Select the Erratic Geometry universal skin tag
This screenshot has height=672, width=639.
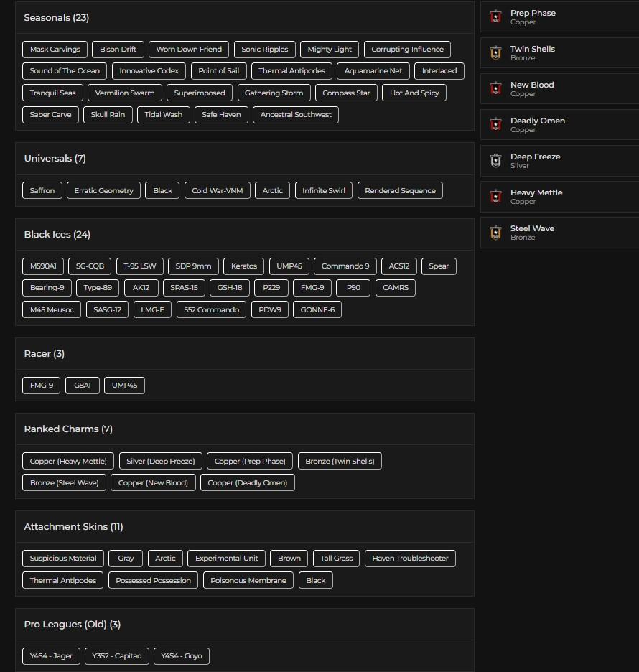click(x=104, y=191)
